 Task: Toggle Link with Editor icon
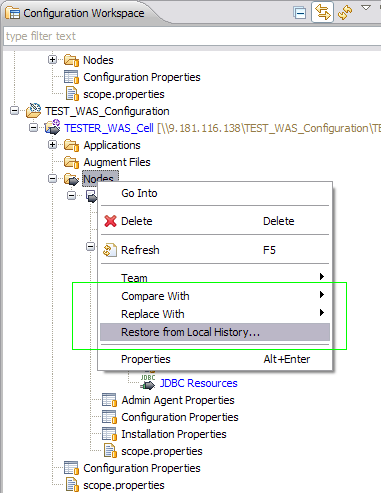(322, 12)
